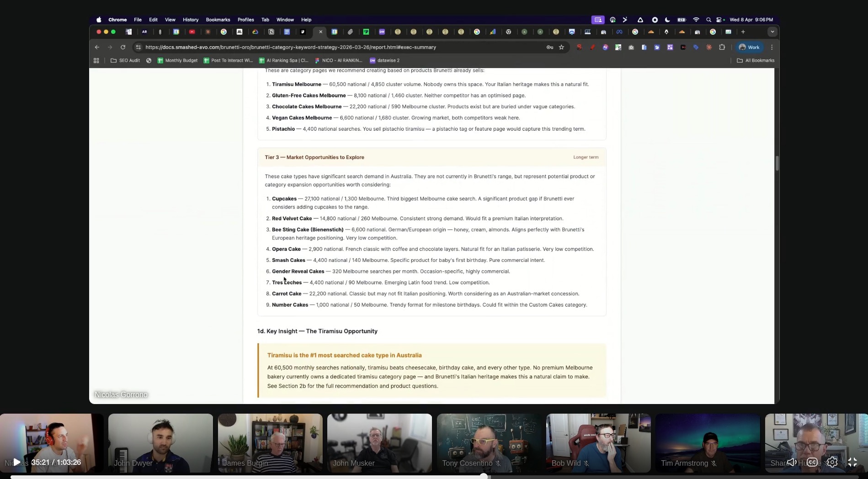Reload the current page
The height and width of the screenshot is (479, 868).
coord(123,47)
